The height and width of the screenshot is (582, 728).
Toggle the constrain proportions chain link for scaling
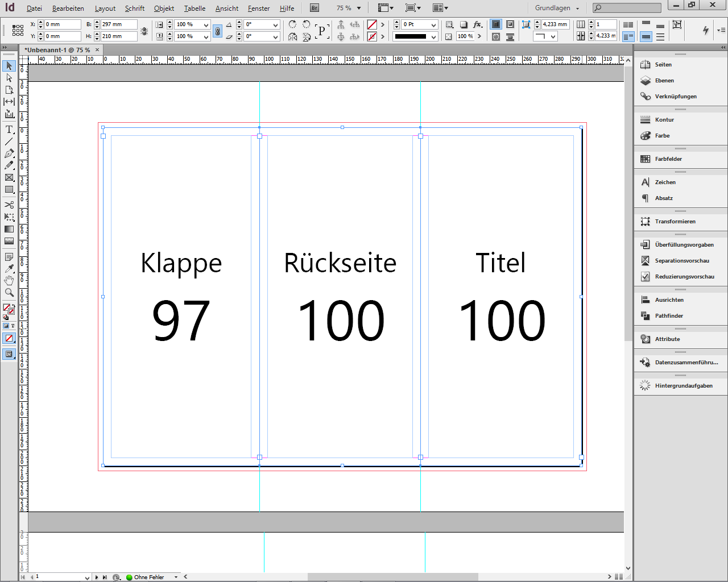[217, 31]
